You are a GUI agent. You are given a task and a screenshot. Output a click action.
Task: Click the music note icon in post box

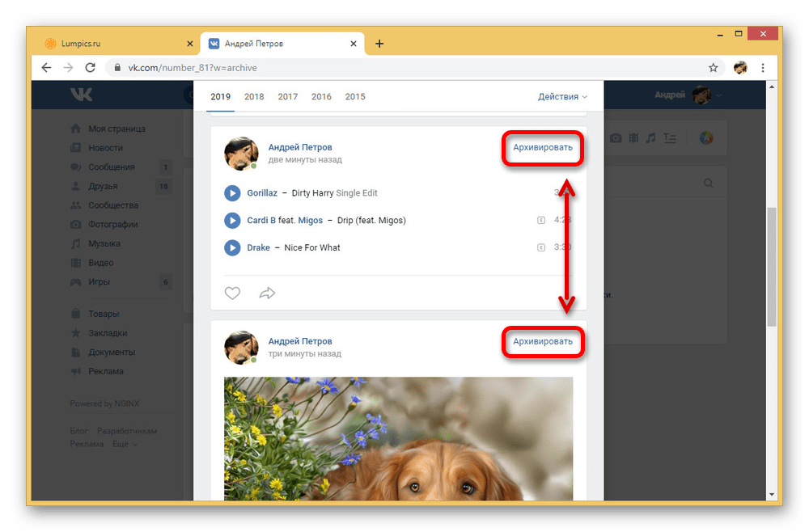(650, 138)
